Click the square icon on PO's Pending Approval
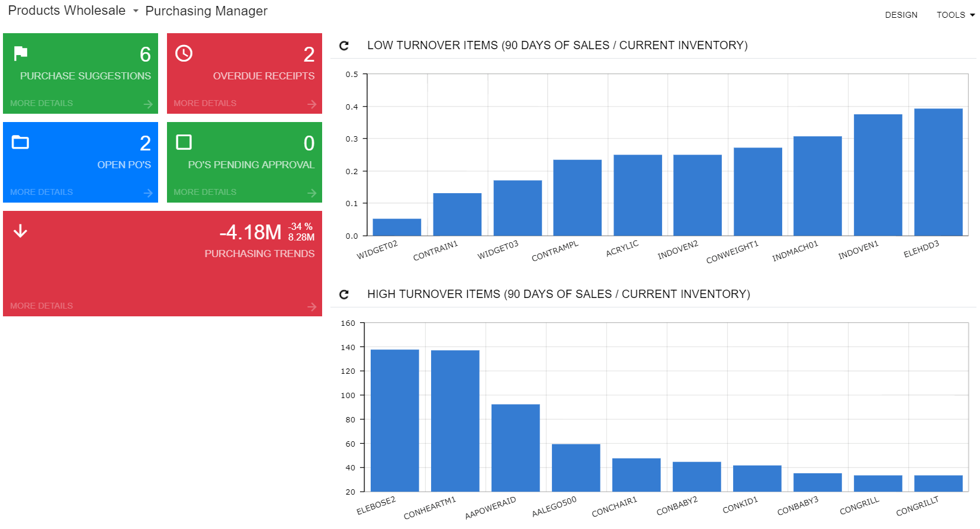Image resolution: width=980 pixels, height=529 pixels. click(184, 142)
